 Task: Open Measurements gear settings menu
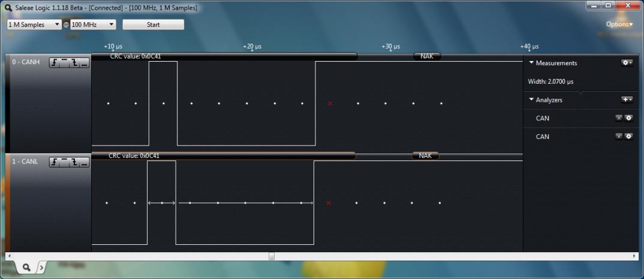pyautogui.click(x=627, y=63)
